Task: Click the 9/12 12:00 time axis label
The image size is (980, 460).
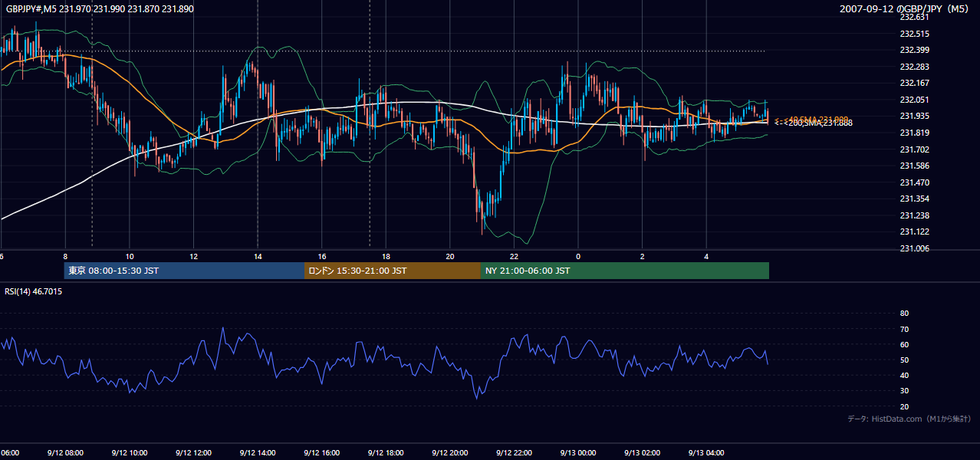Action: (x=193, y=453)
